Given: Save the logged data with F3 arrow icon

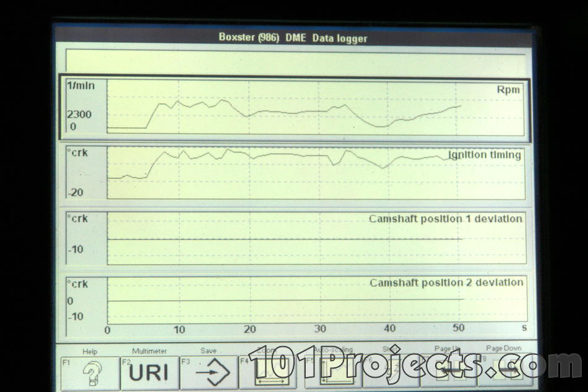Looking at the screenshot, I should [209, 372].
